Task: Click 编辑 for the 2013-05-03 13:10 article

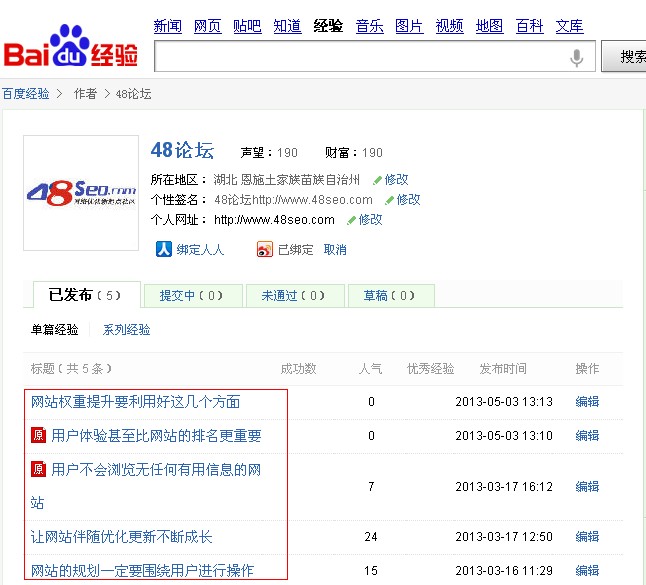Action: click(x=587, y=435)
